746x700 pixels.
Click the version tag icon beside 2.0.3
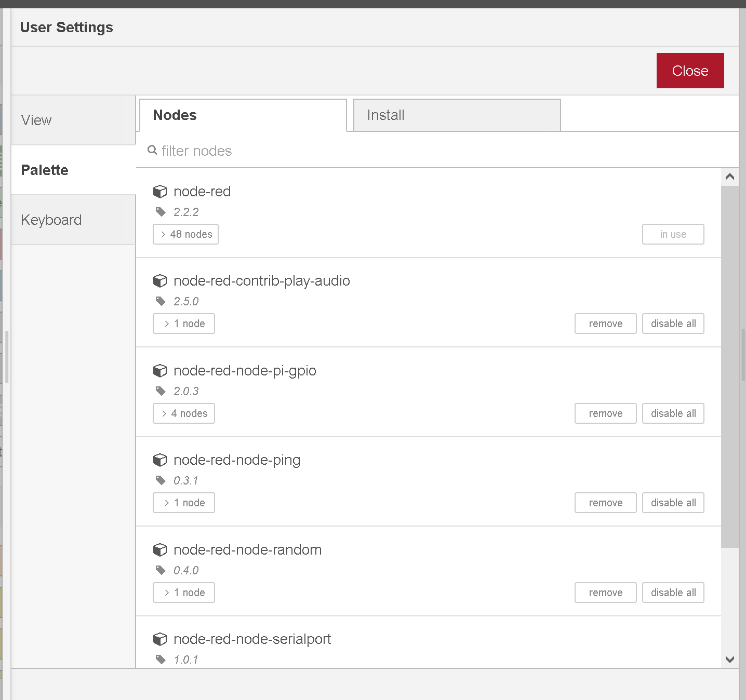161,391
